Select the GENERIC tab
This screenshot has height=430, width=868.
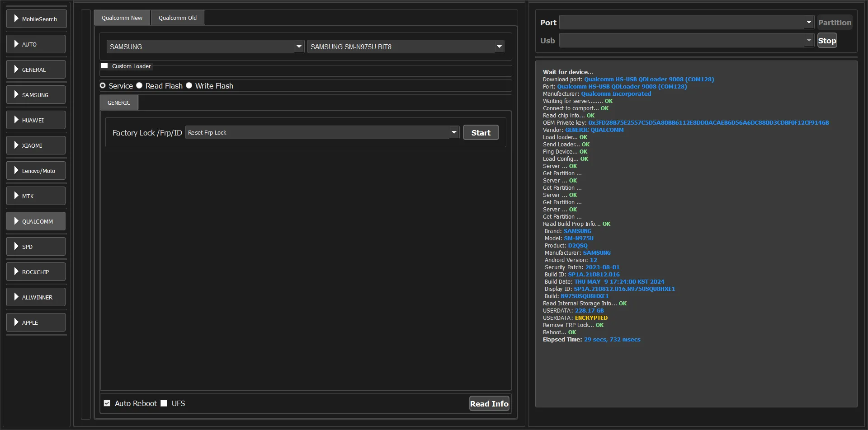(x=119, y=103)
